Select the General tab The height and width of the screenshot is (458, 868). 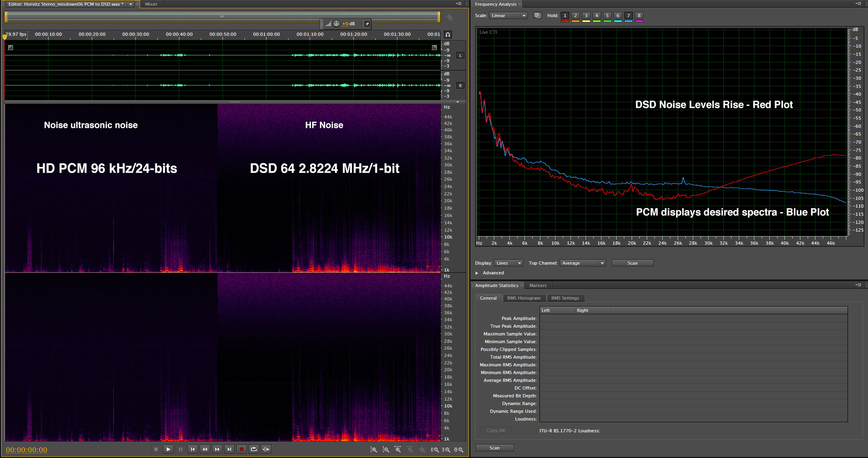[x=488, y=298]
